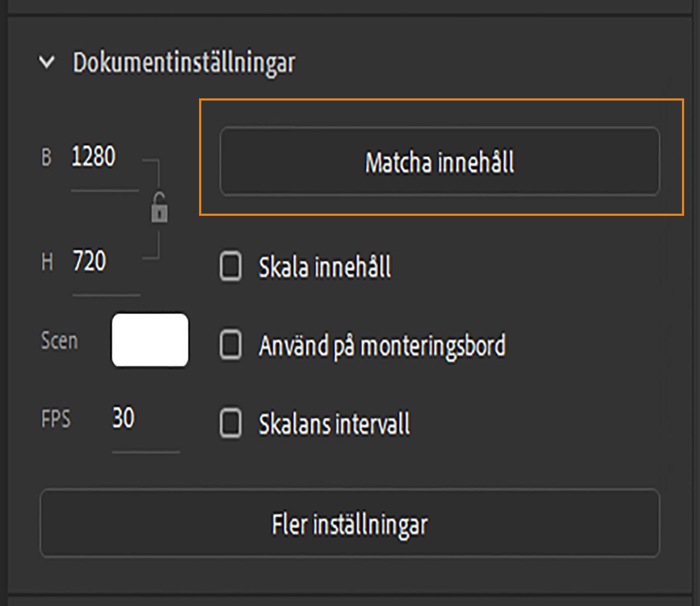
Task: Click the Scen label next to the swatch
Action: click(59, 340)
